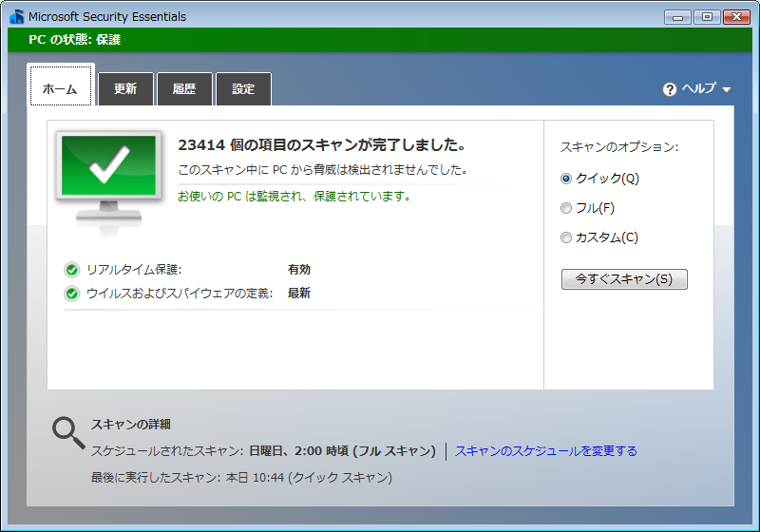Maximize the Security Essentials window
The height and width of the screenshot is (532, 760).
(707, 17)
